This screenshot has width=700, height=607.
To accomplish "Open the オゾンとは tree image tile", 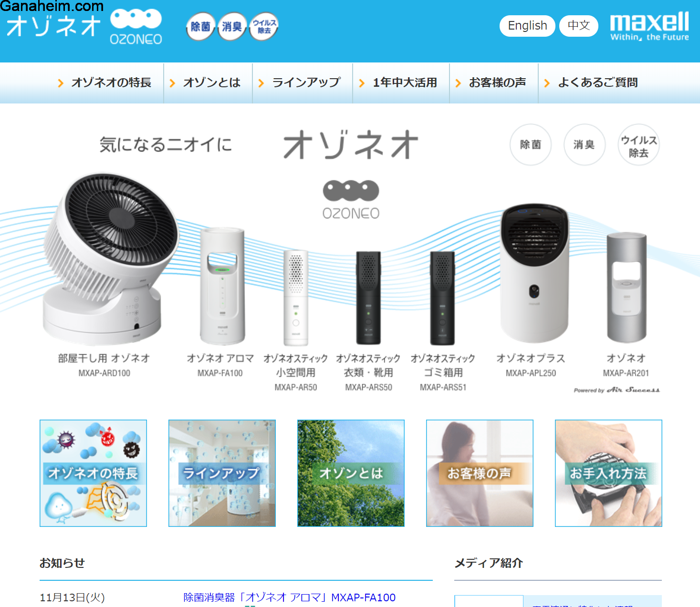I will click(351, 473).
